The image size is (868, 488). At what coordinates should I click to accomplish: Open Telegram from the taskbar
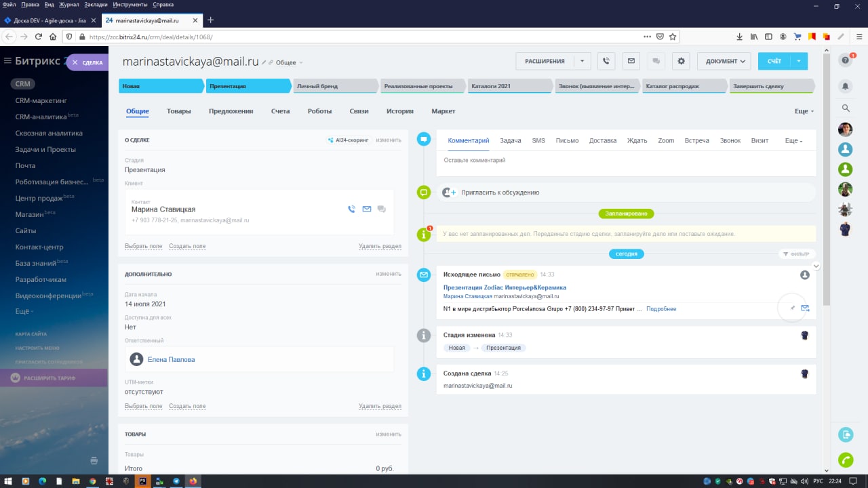click(176, 481)
